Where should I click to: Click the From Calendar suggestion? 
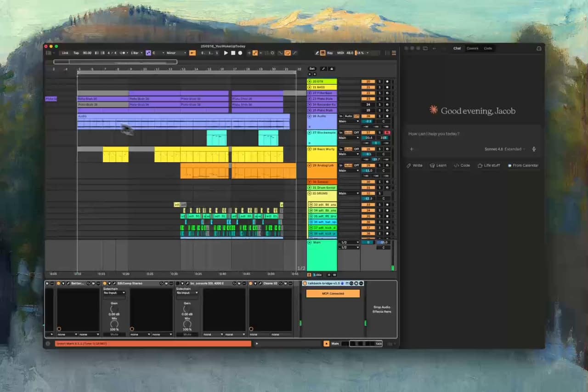pyautogui.click(x=523, y=165)
